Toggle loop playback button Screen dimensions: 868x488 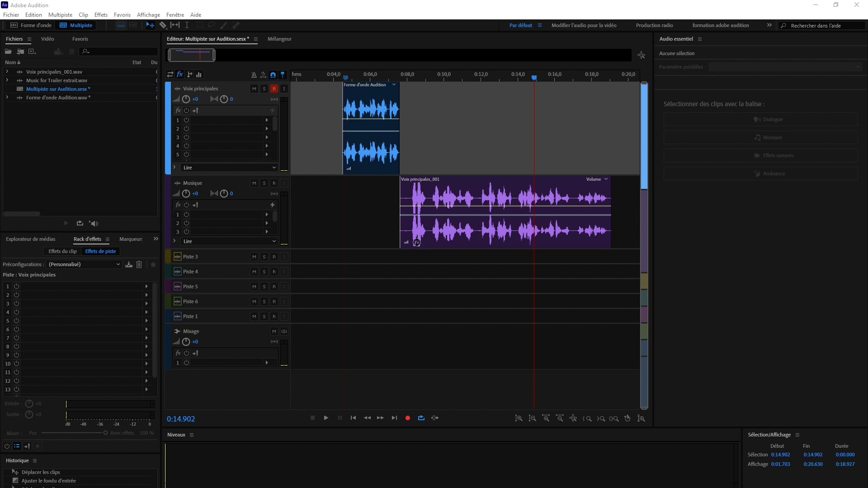pos(421,418)
